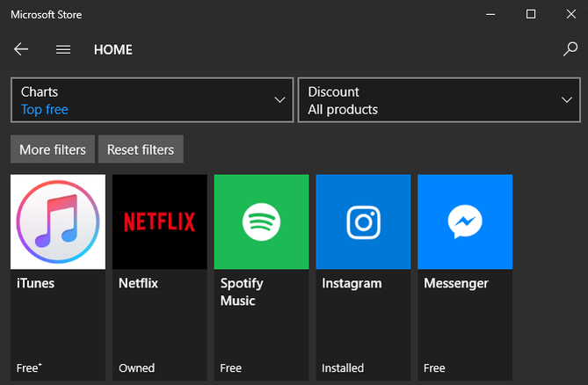Click the Charts dropdown chevron arrow
This screenshot has width=588, height=385.
pyautogui.click(x=280, y=100)
